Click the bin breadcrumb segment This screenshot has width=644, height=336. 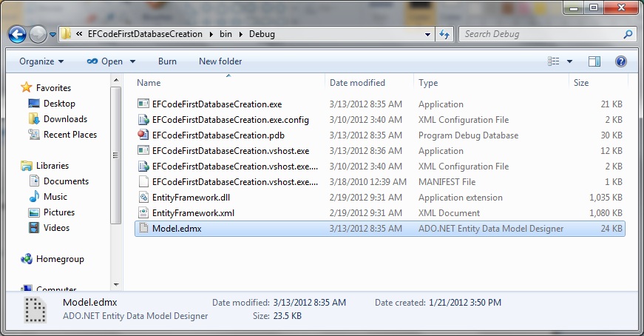pyautogui.click(x=226, y=34)
